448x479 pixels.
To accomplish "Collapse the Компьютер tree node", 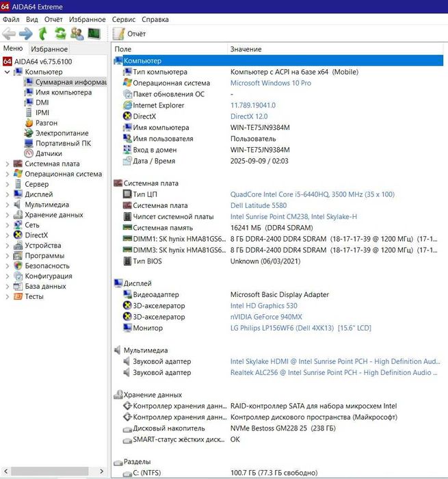I will (8, 72).
